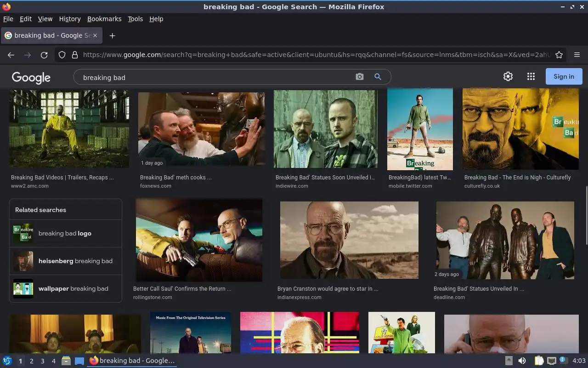The image size is (588, 368).
Task: Open the Help menu
Action: tap(156, 19)
